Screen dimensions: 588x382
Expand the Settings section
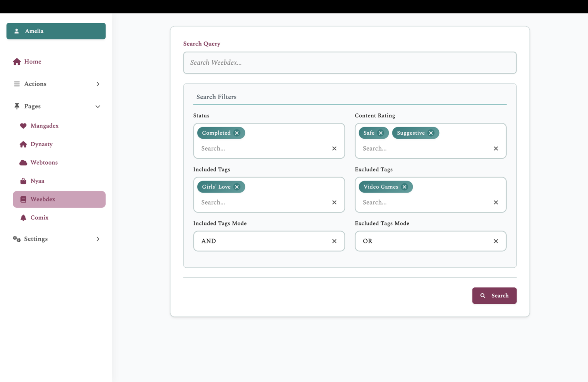[98, 239]
